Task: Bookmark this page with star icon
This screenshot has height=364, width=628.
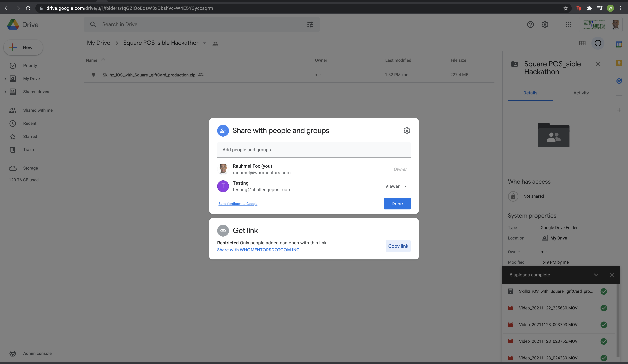Action: coord(566,8)
